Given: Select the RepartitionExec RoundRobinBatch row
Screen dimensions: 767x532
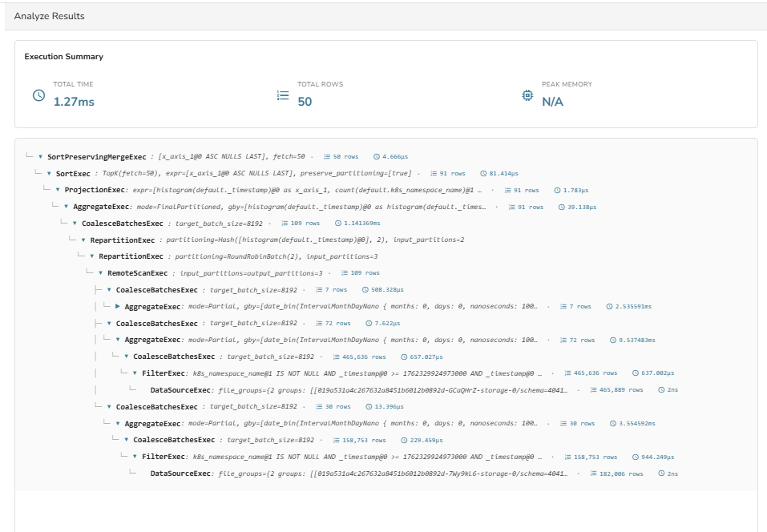Looking at the screenshot, I should 131,256.
